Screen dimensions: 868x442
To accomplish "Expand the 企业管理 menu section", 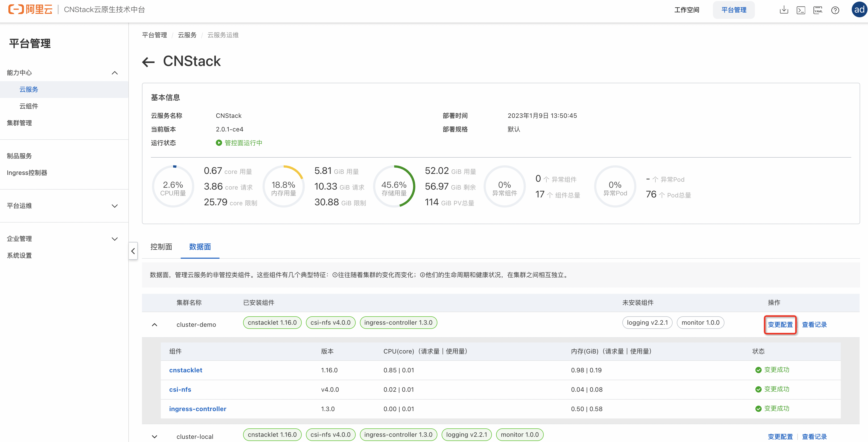I will [114, 239].
